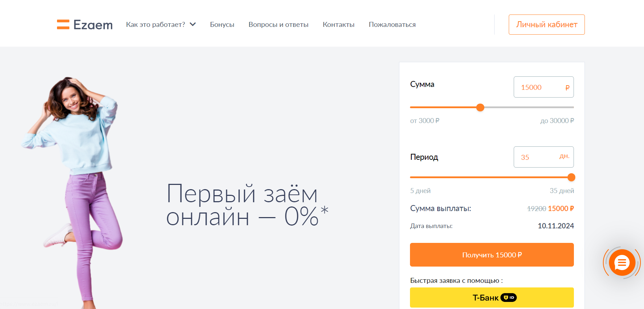The width and height of the screenshot is (644, 309).
Task: Apply quickly with the Т-Банк ID button
Action: [492, 297]
